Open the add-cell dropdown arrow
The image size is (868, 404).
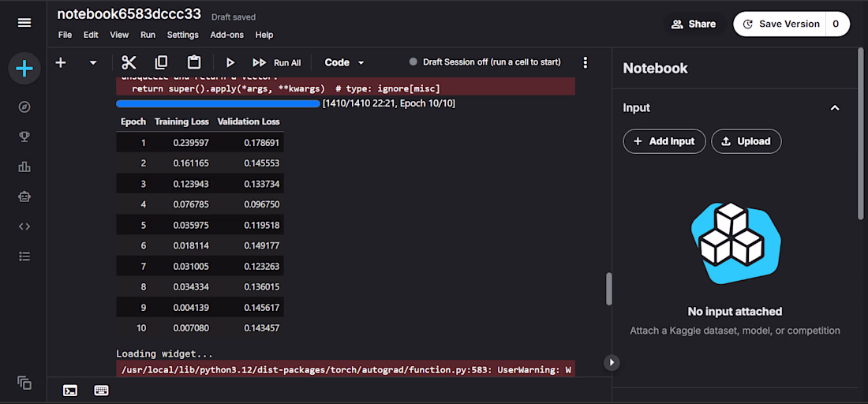[93, 62]
